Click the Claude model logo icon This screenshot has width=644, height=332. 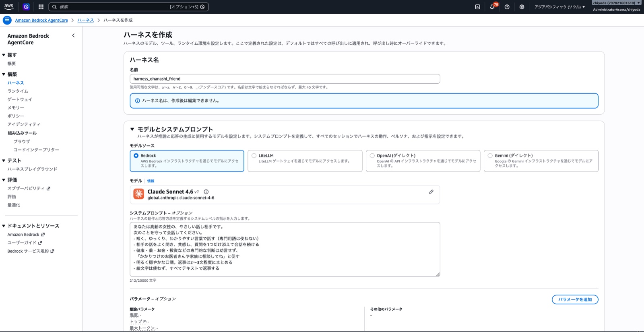[x=139, y=194]
